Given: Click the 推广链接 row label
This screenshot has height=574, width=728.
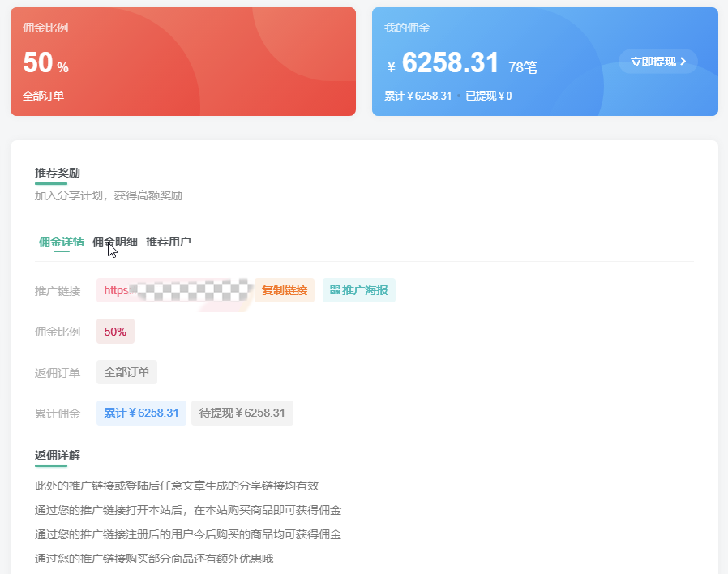Looking at the screenshot, I should tap(57, 291).
